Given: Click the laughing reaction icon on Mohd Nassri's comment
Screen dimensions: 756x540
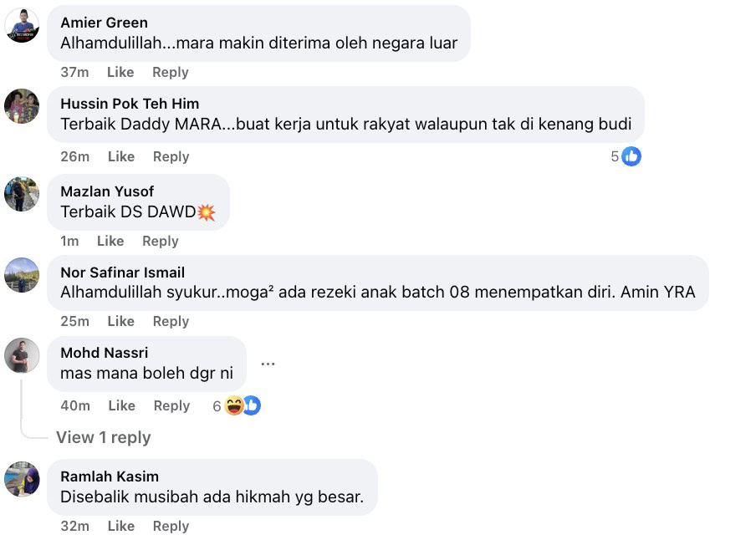Looking at the screenshot, I should tap(234, 405).
